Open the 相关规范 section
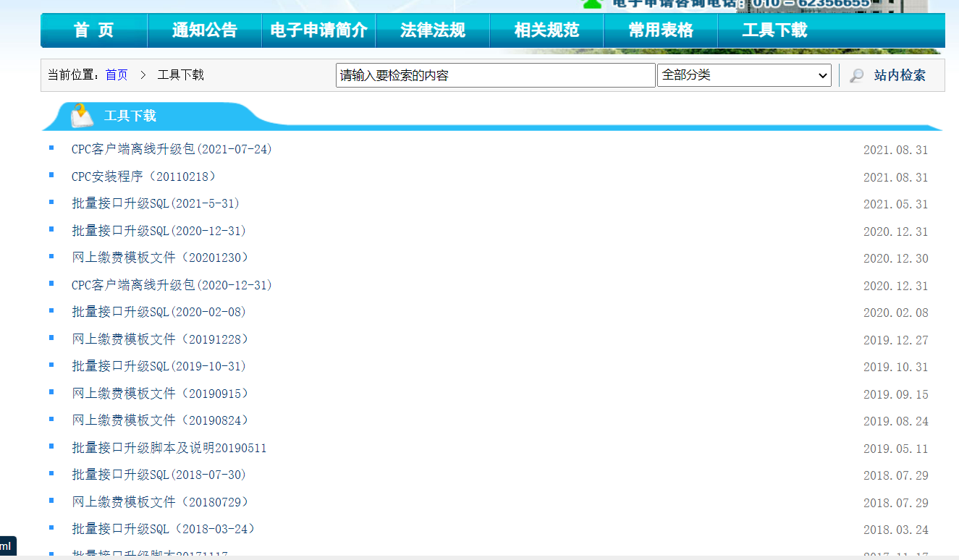Screen dimensions: 959x560 pyautogui.click(x=546, y=30)
